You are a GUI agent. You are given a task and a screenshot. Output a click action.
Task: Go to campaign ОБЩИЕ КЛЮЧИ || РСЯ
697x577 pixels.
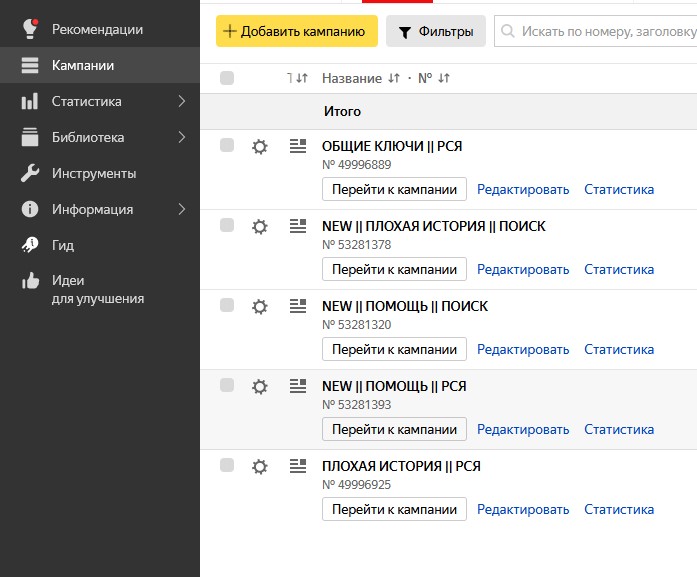394,189
